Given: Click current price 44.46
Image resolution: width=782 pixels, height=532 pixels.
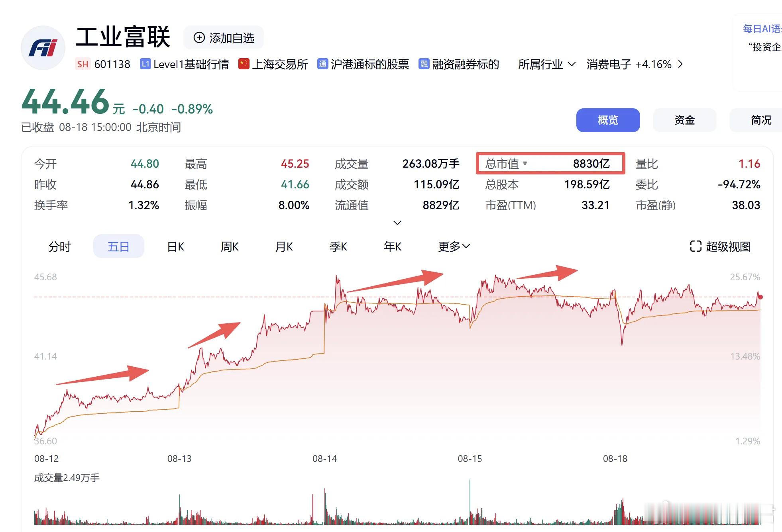Looking at the screenshot, I should point(65,102).
